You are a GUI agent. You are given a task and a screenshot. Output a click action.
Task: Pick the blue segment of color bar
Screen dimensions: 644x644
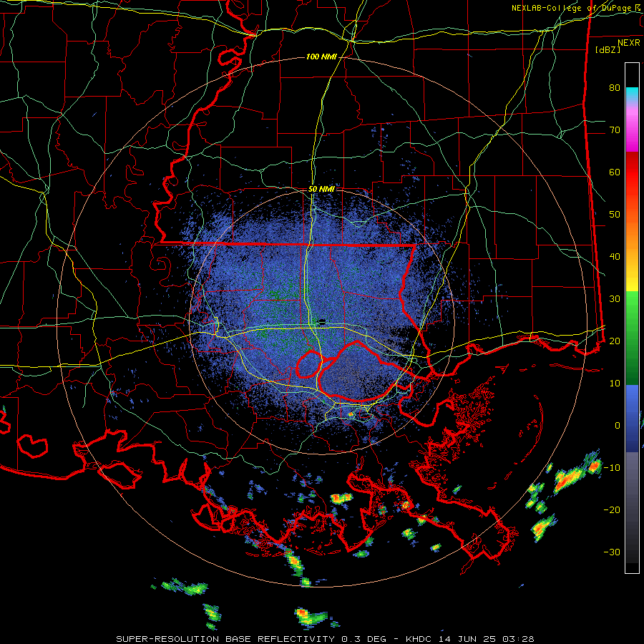[632, 418]
